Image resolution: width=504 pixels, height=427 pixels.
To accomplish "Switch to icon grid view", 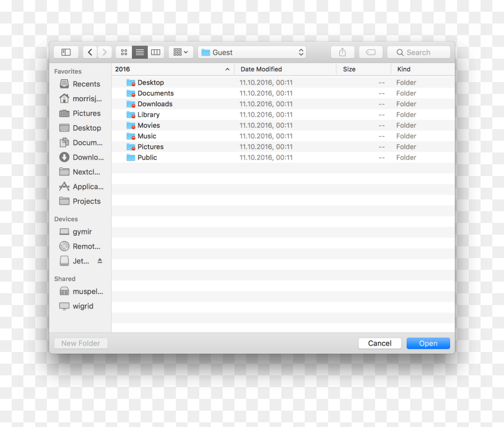I will (x=124, y=52).
